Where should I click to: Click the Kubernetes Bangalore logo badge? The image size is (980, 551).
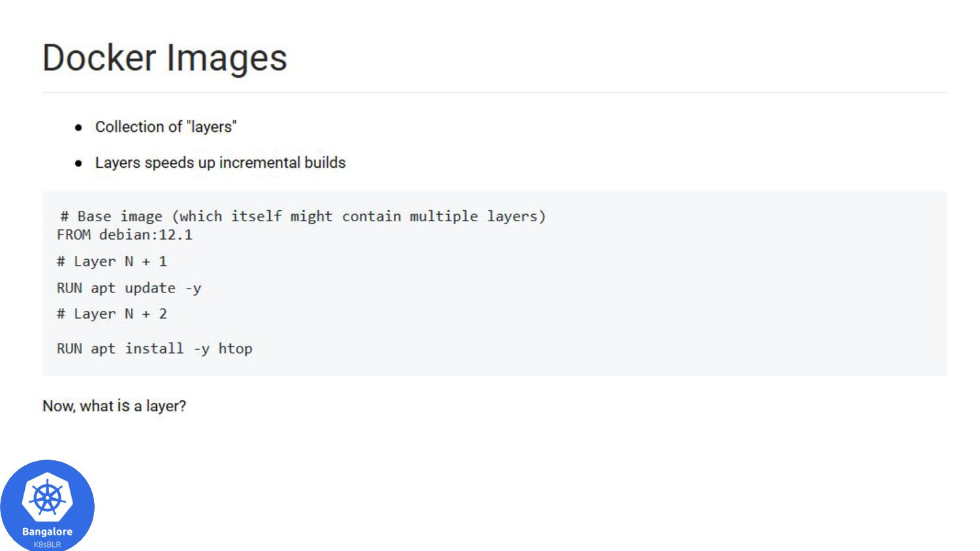47,505
